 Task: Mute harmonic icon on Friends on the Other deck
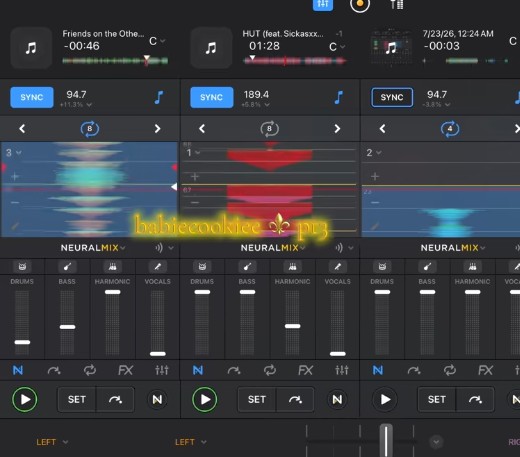[x=113, y=267]
